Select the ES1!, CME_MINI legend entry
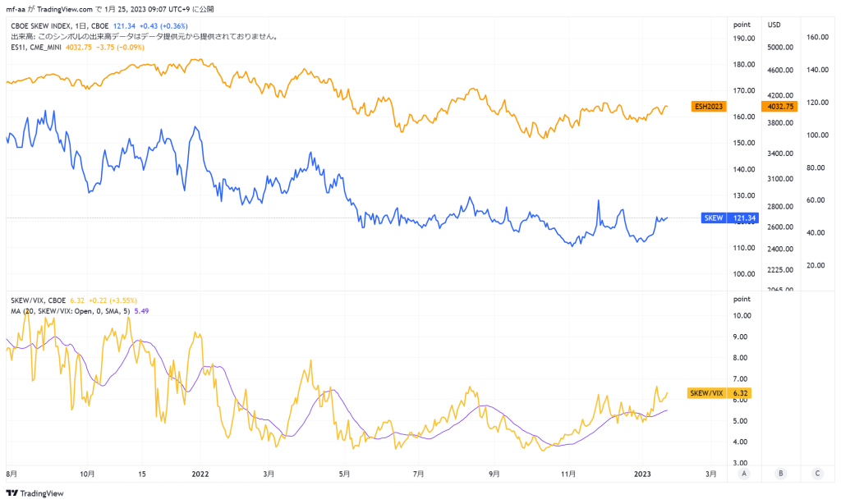 click(36, 47)
